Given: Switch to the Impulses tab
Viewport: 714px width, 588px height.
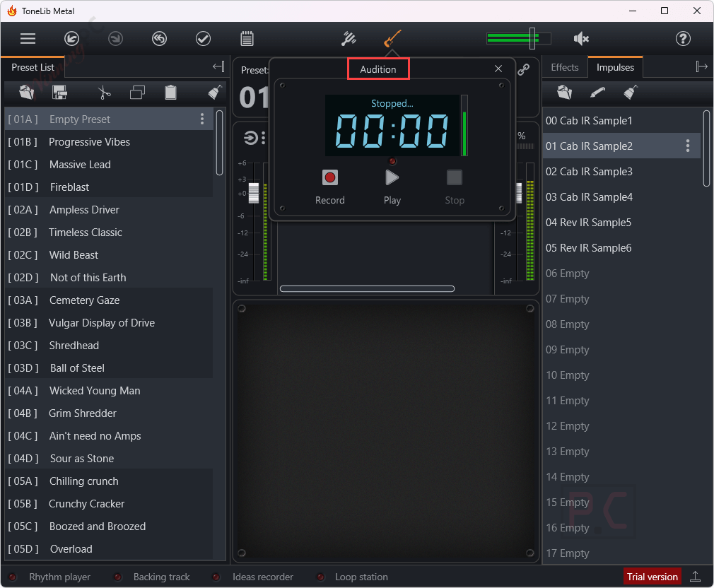Looking at the screenshot, I should [x=615, y=67].
